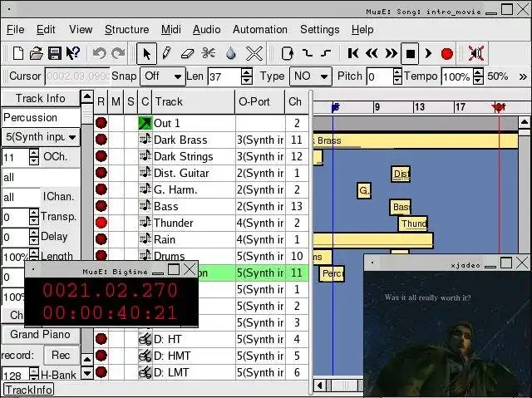
Task: Click the 50% tempo button
Action: click(x=497, y=76)
